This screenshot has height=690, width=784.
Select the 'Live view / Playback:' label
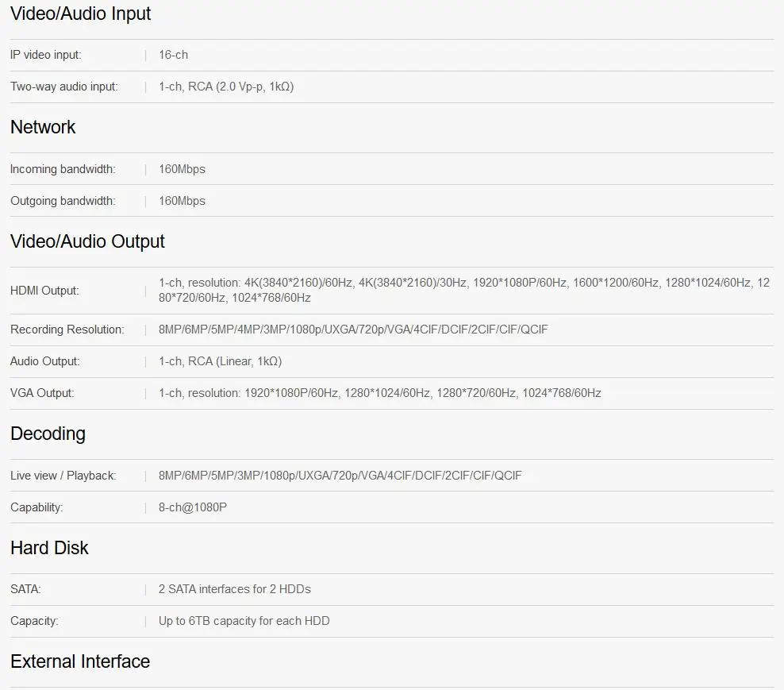(x=63, y=476)
